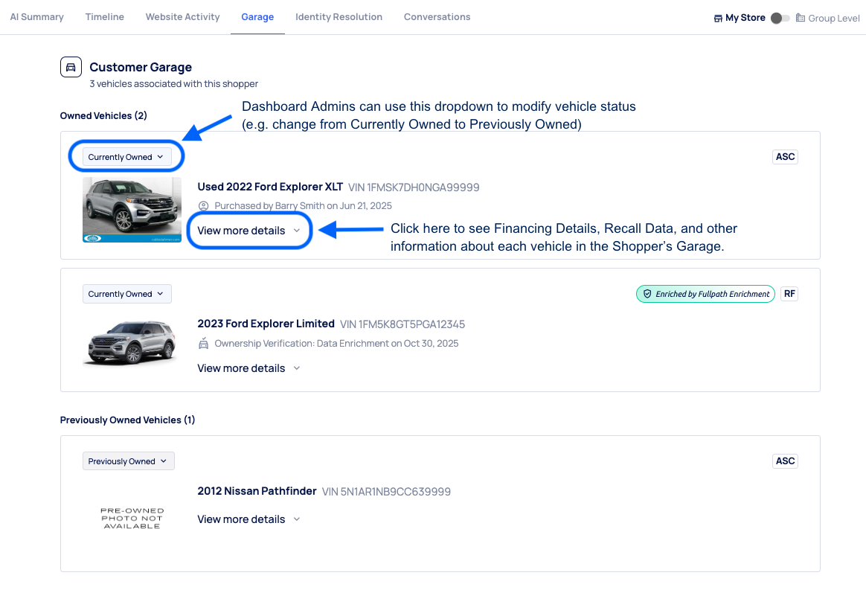Image resolution: width=866 pixels, height=616 pixels.
Task: Expand View more details for Ford Explorer XLT
Action: point(248,231)
